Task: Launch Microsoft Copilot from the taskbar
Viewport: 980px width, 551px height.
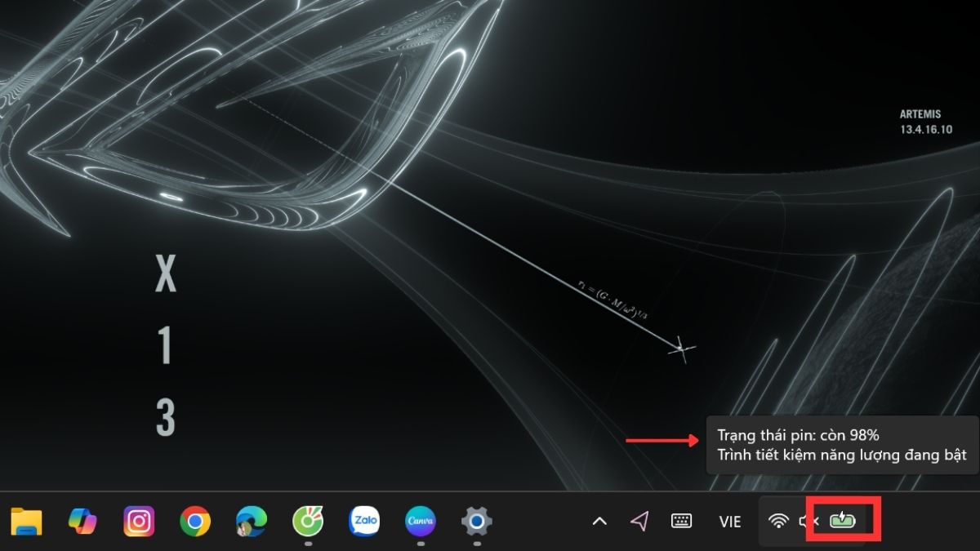Action: pyautogui.click(x=82, y=521)
